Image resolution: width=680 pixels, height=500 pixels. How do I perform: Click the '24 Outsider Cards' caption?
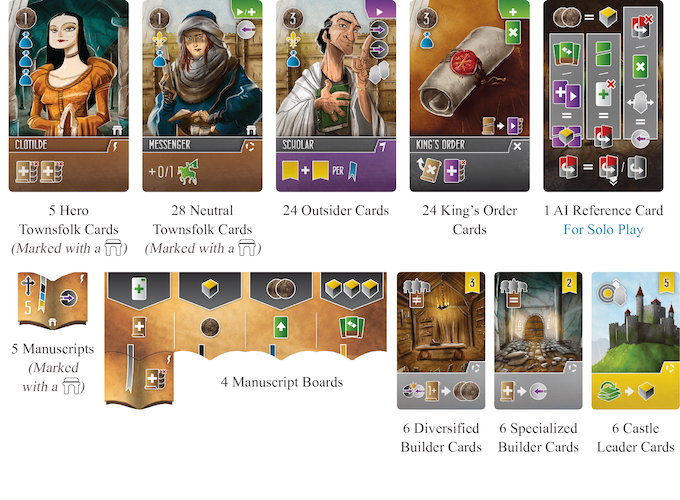[x=336, y=210]
